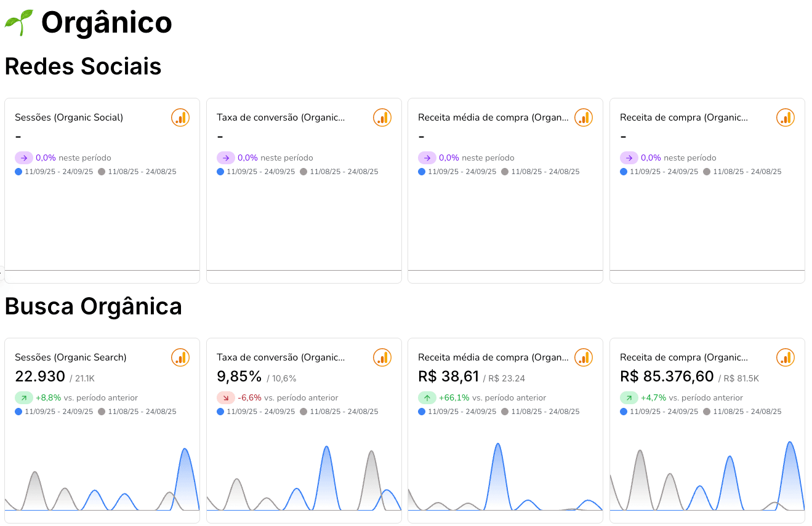Click the '+66,1%' change percentage
This screenshot has height=526, width=812.
[x=454, y=398]
